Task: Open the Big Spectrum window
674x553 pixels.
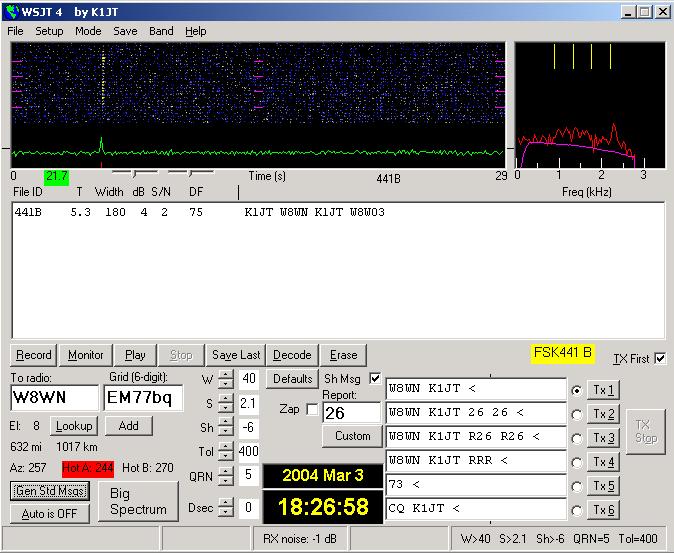Action: tap(138, 501)
